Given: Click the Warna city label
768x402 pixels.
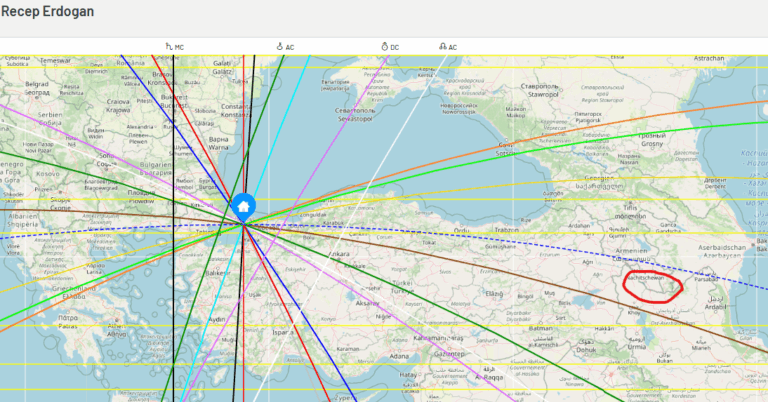Looking at the screenshot, I should coord(218,147).
